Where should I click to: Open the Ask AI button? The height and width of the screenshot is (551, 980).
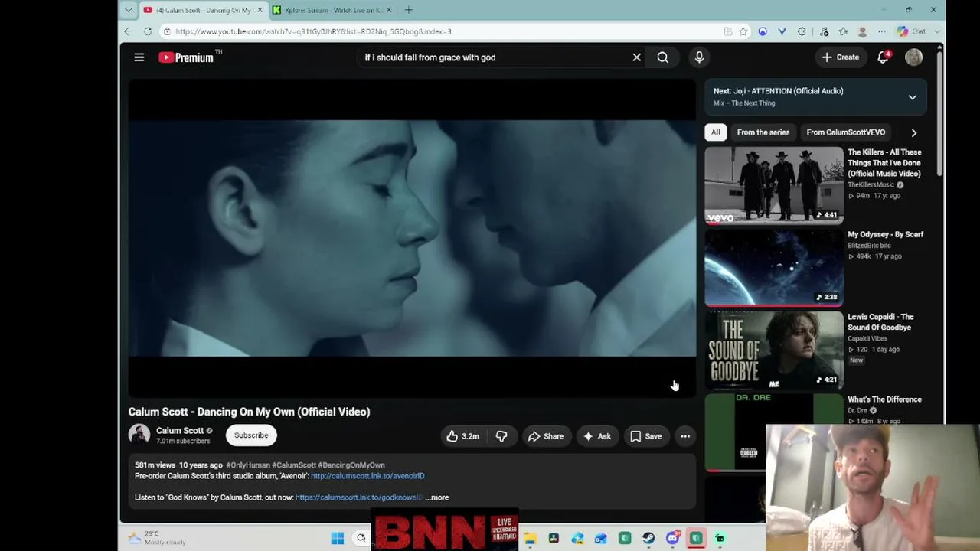pyautogui.click(x=597, y=436)
